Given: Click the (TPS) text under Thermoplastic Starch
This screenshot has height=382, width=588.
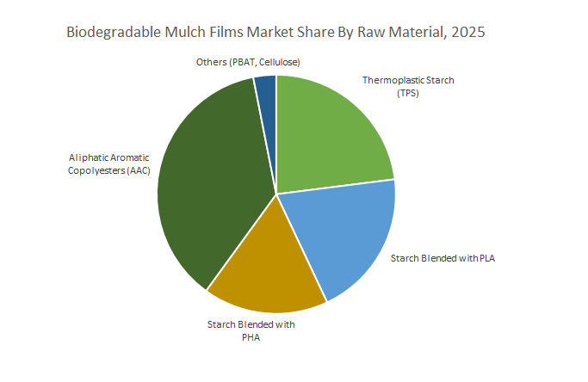Looking at the screenshot, I should click(407, 93).
